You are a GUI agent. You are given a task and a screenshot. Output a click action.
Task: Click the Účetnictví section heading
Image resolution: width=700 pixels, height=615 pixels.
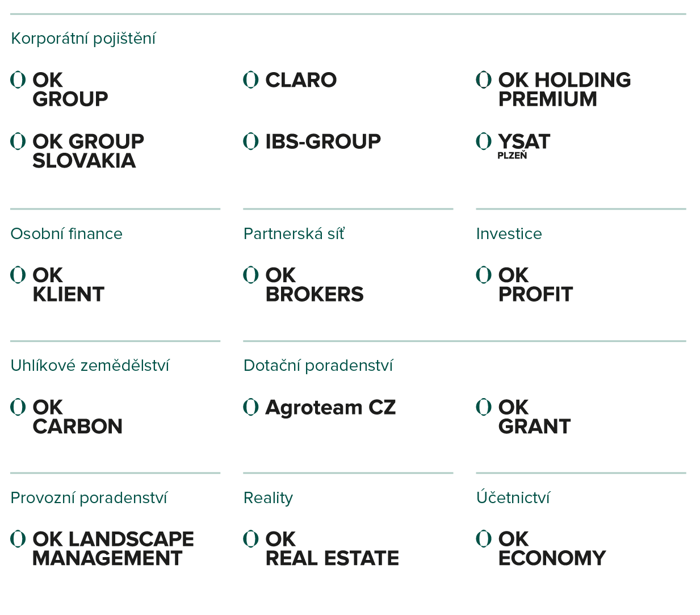[513, 498]
